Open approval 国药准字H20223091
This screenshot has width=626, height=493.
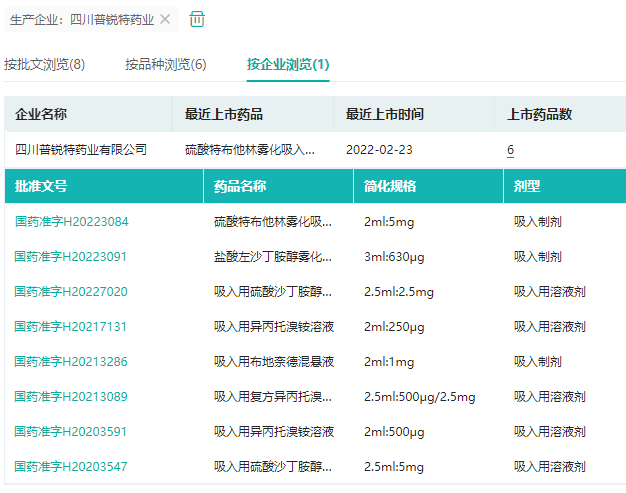pyautogui.click(x=71, y=257)
